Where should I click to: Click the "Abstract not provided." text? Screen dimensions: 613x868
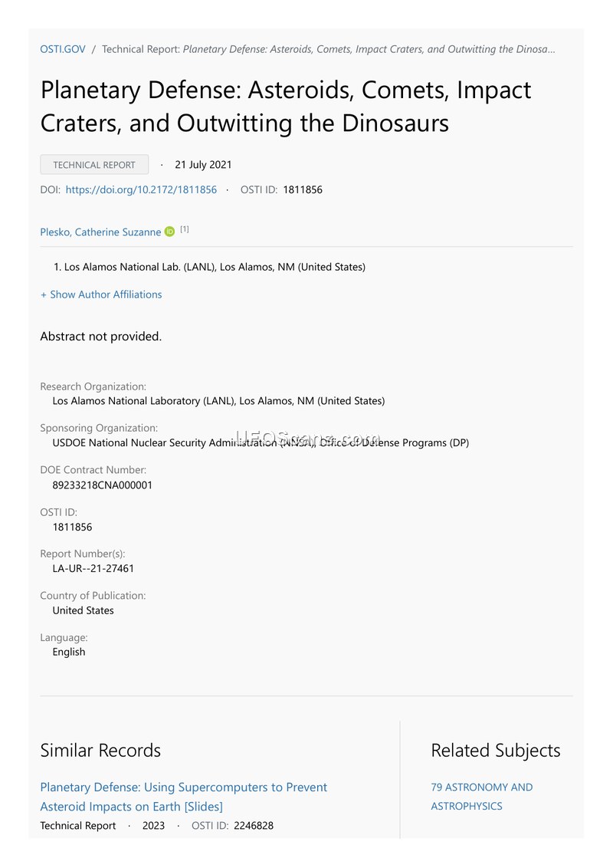coord(101,336)
